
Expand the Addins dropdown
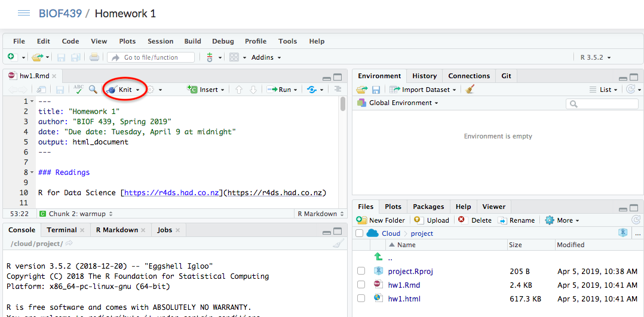click(266, 57)
